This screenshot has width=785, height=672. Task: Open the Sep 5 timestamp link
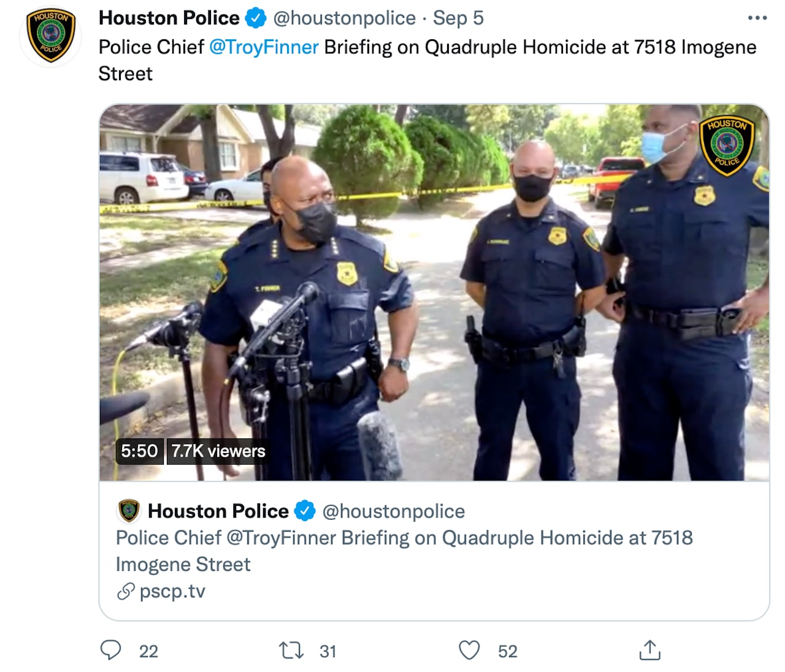pyautogui.click(x=458, y=18)
